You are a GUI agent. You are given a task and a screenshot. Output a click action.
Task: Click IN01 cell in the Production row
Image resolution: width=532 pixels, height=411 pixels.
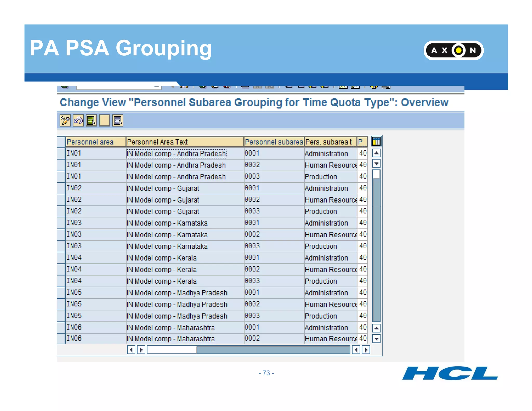click(96, 177)
